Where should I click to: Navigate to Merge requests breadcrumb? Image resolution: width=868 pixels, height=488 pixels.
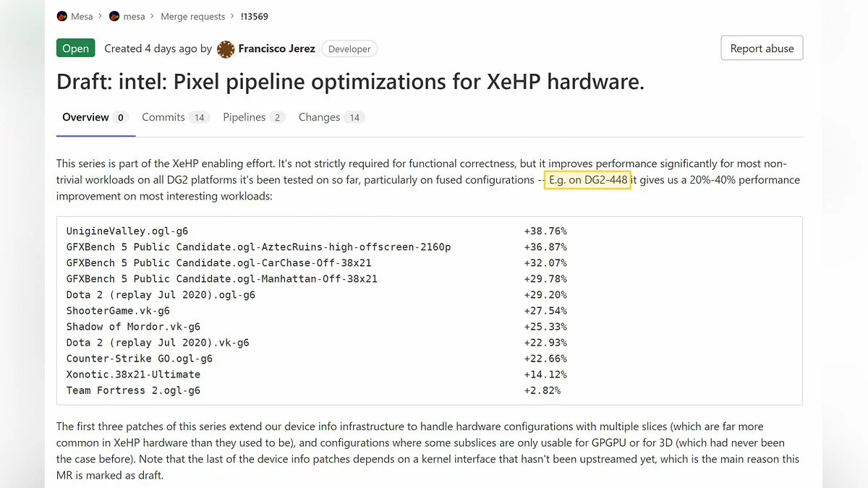[192, 16]
